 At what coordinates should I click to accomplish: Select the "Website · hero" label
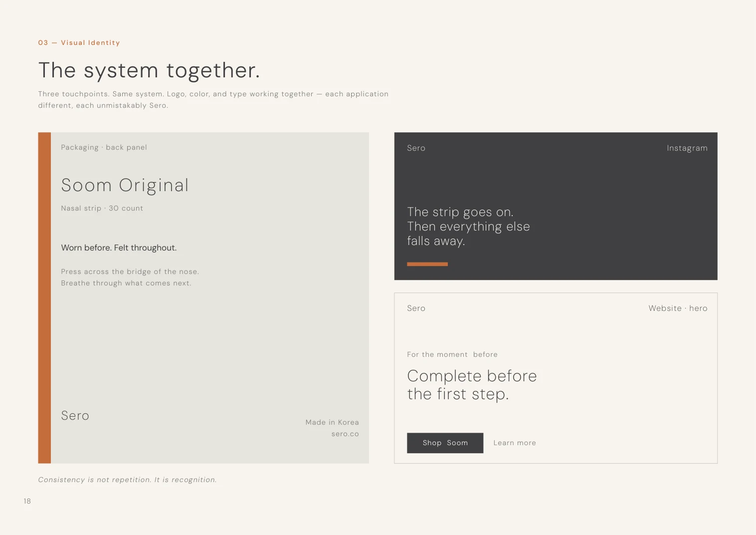point(678,308)
